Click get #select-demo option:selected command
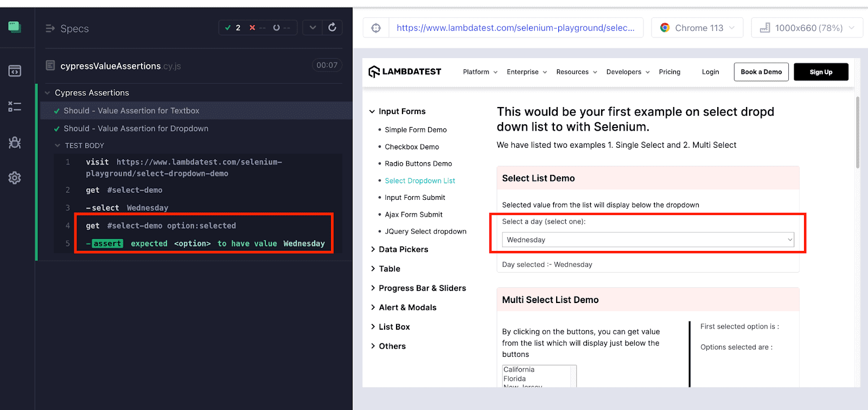The height and width of the screenshot is (410, 868). click(x=198, y=226)
